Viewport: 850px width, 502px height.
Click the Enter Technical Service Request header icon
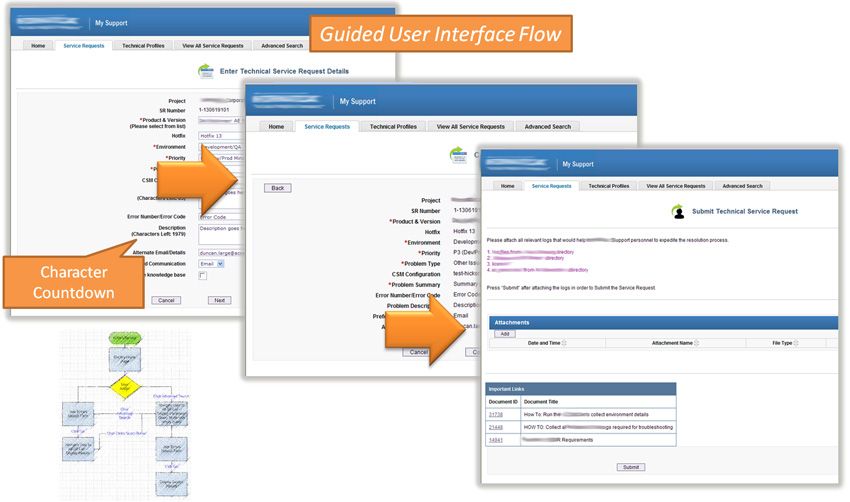(206, 71)
